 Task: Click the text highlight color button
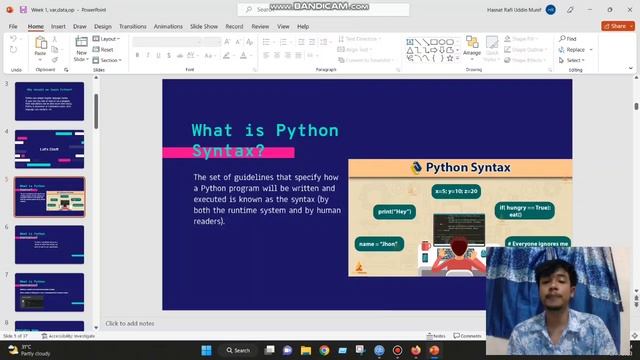click(226, 56)
